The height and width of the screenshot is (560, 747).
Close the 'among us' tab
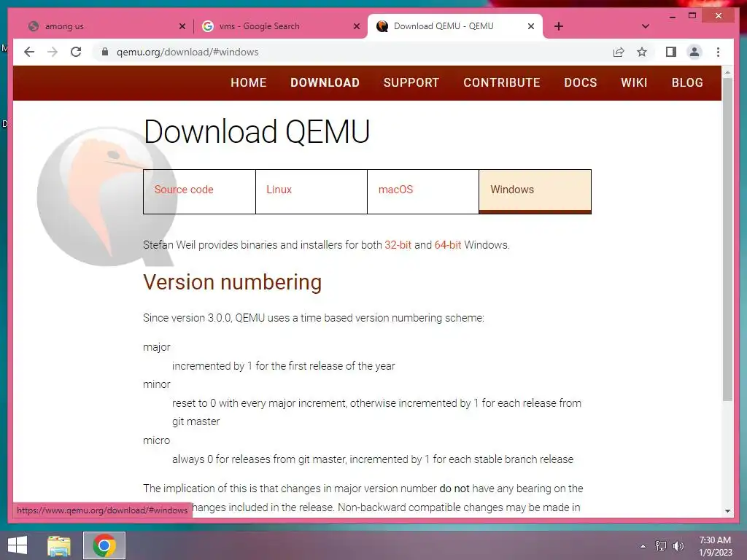tap(182, 26)
